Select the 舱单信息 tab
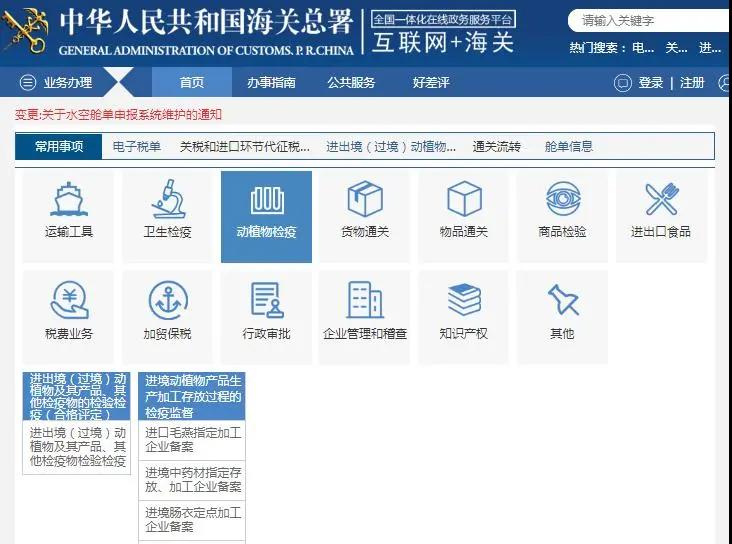Screen dimensions: 732x544 coord(569,147)
